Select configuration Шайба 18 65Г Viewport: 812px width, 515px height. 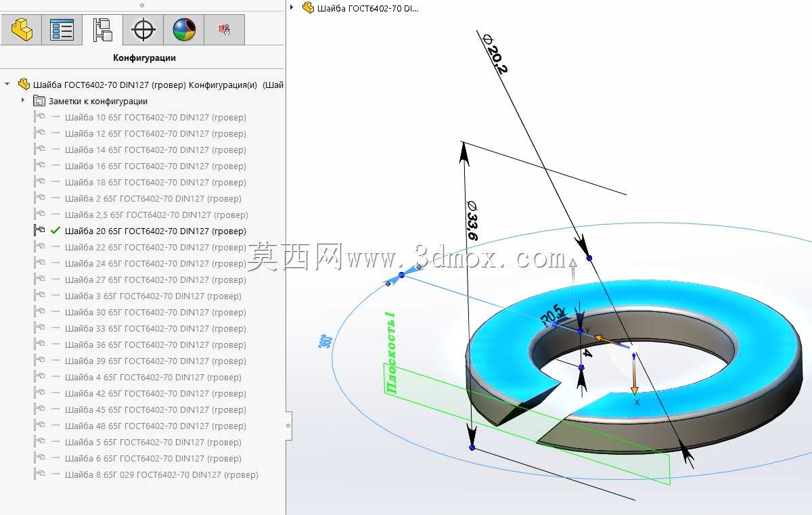point(156,182)
